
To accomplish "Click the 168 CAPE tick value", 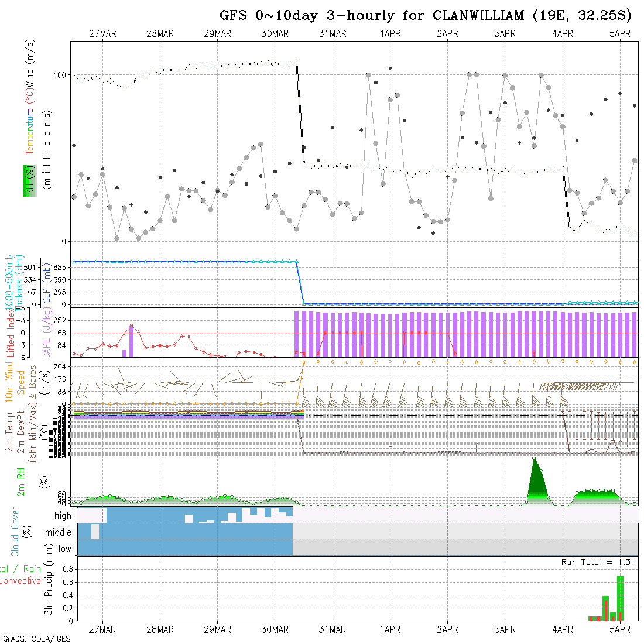I will [60, 333].
